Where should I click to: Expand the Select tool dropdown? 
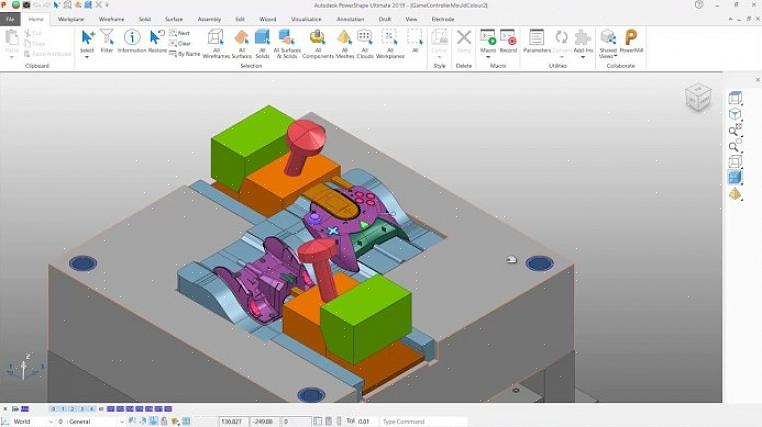click(87, 56)
